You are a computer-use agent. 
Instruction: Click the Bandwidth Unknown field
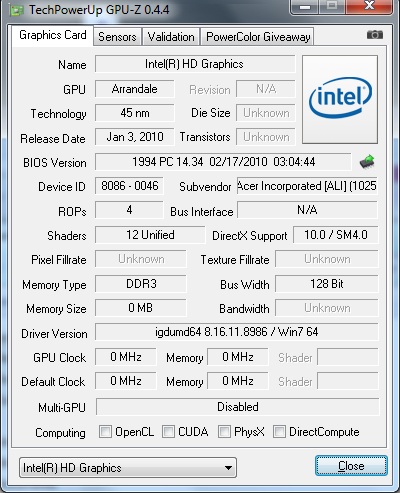point(327,308)
